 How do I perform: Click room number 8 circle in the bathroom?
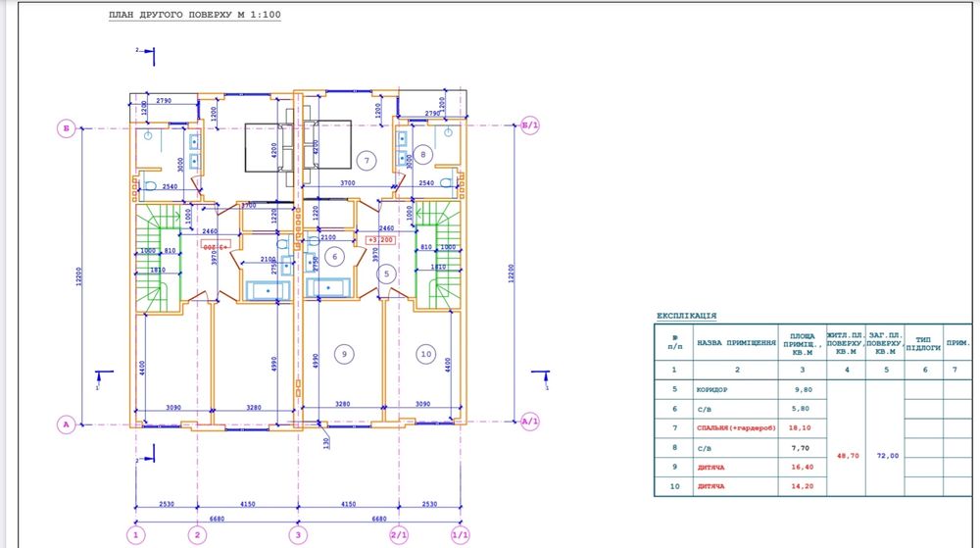(x=423, y=154)
